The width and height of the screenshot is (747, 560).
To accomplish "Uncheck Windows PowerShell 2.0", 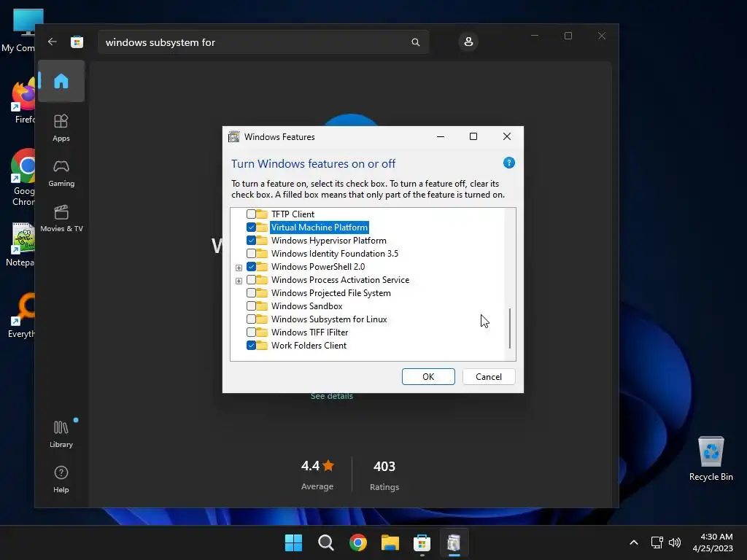I will [251, 267].
